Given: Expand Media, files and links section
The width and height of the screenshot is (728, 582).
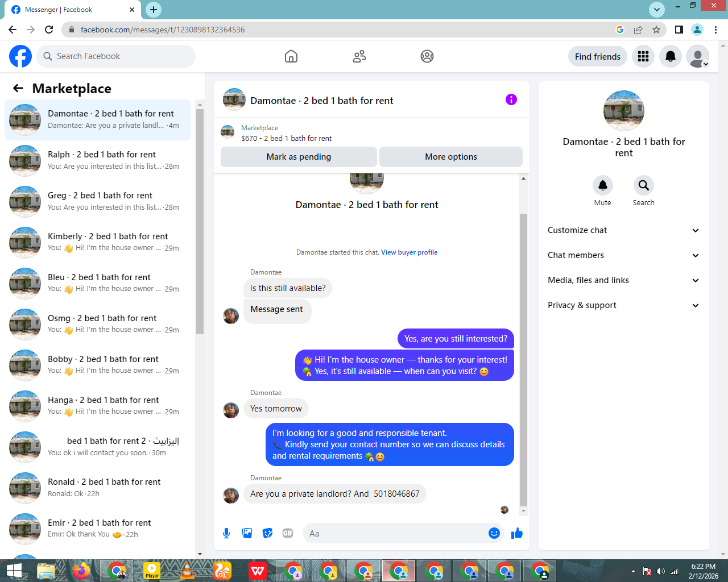Looking at the screenshot, I should coord(623,280).
